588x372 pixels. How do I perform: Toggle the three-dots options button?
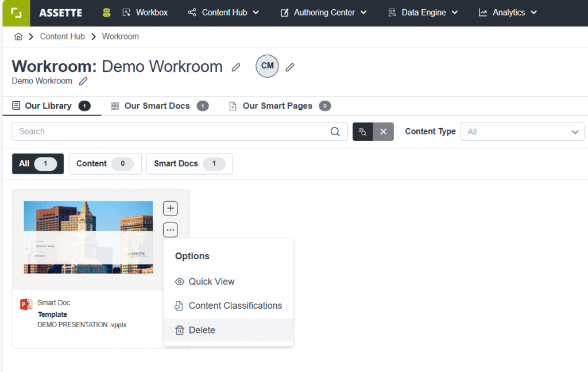pyautogui.click(x=171, y=230)
